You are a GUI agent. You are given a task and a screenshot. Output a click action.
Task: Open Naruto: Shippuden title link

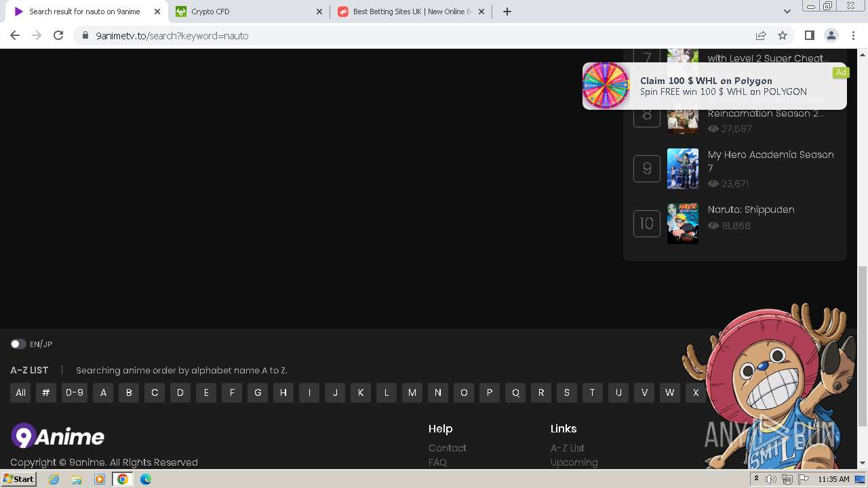(751, 209)
